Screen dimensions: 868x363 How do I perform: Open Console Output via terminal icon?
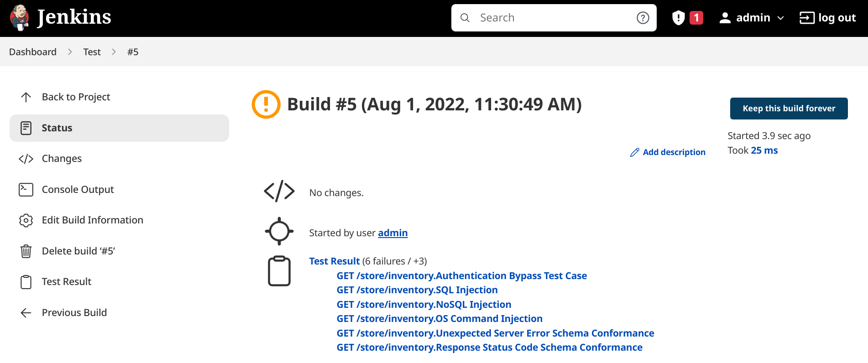[x=26, y=189]
